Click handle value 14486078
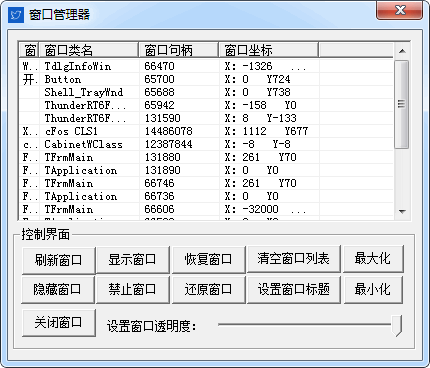The height and width of the screenshot is (368, 430). click(169, 131)
